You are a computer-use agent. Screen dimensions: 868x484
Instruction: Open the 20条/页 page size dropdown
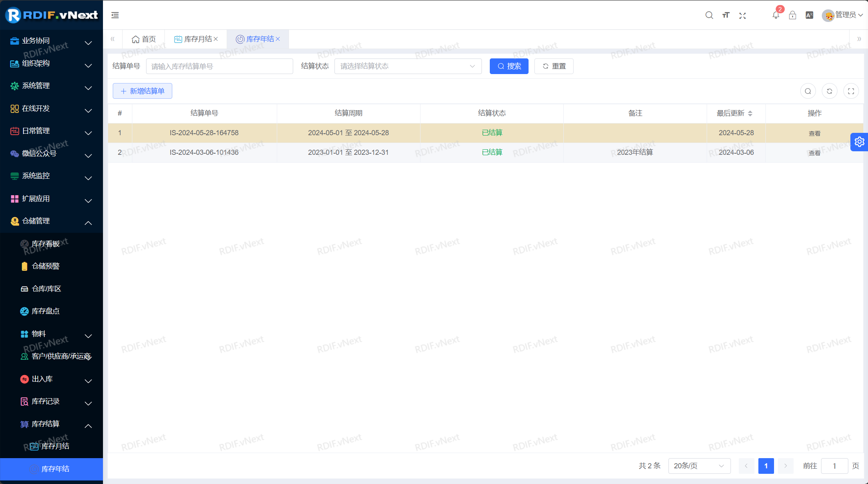(x=699, y=466)
